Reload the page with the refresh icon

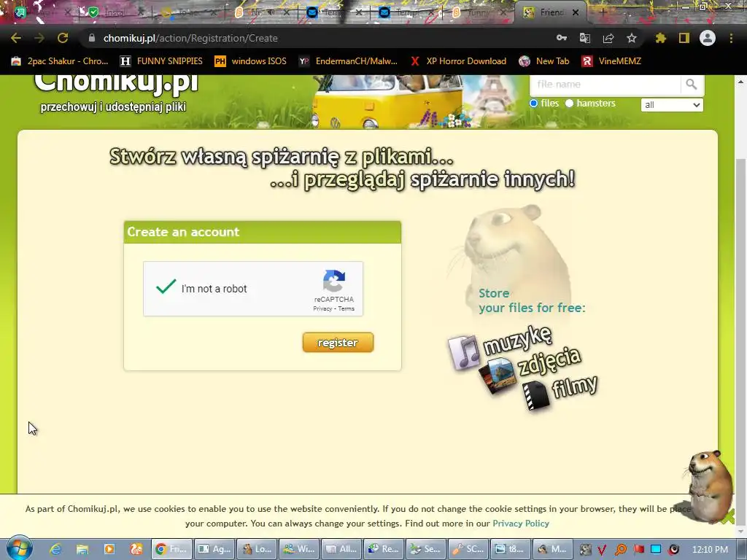coord(63,38)
